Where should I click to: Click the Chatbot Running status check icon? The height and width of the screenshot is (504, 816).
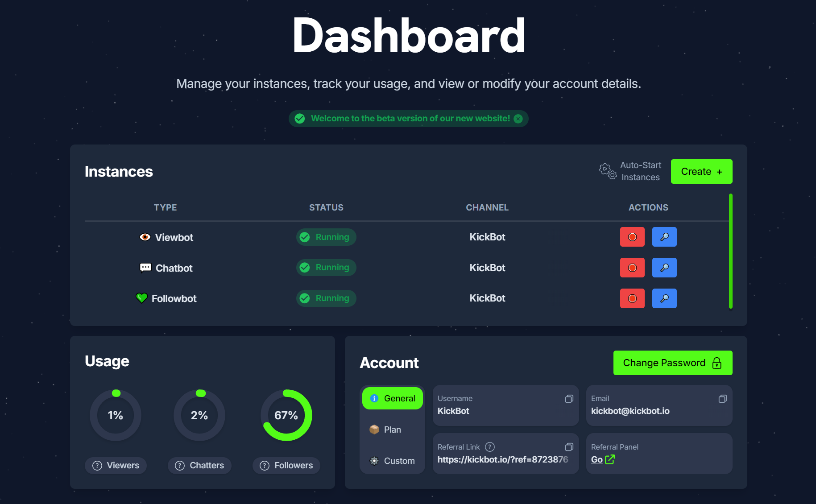click(305, 268)
